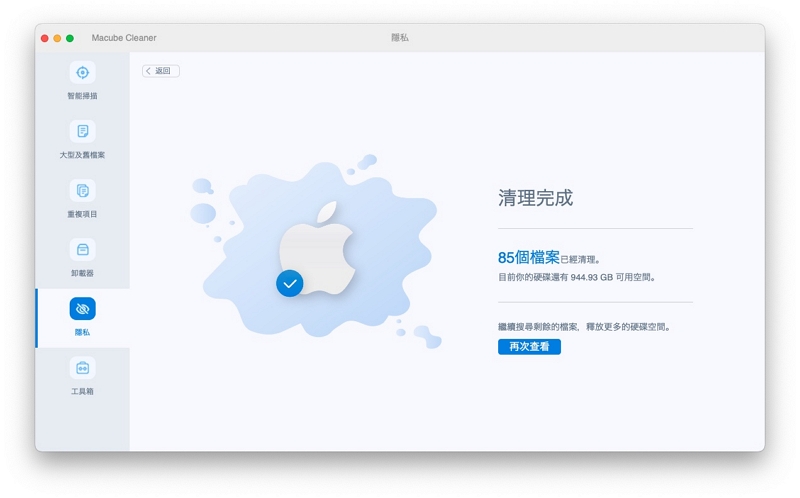Click the 再次查看 button
This screenshot has height=498, width=800.
coord(529,347)
